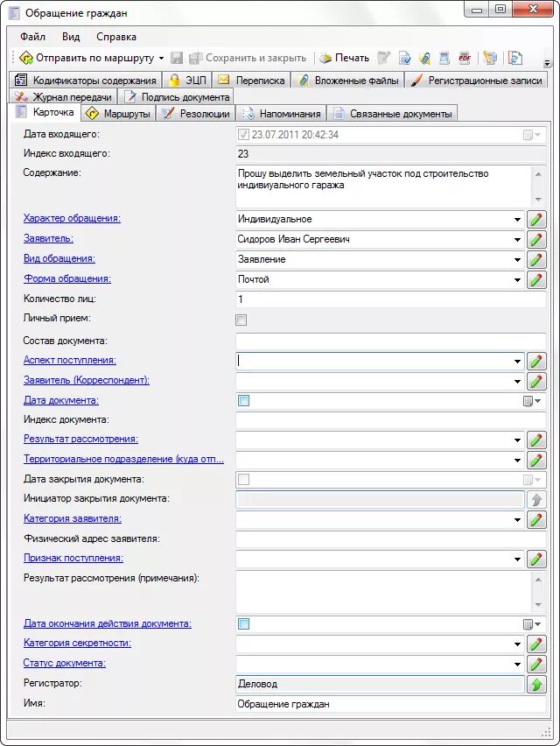Switch to the Резолюции tab
This screenshot has width=560, height=746.
pyautogui.click(x=196, y=114)
